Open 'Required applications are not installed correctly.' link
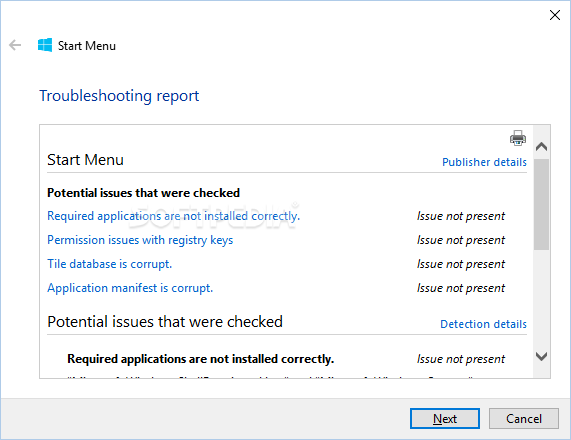The width and height of the screenshot is (571, 440). pos(173,216)
